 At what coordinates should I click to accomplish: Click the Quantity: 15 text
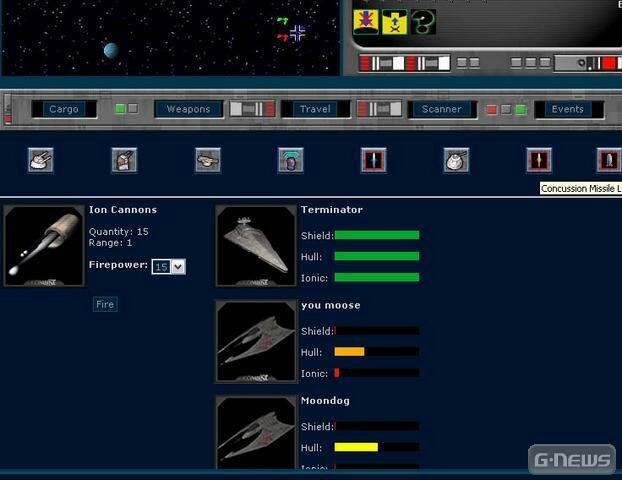[x=119, y=231]
